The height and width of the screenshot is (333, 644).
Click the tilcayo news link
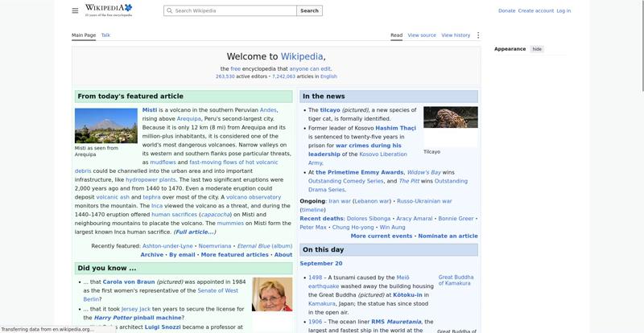(330, 110)
